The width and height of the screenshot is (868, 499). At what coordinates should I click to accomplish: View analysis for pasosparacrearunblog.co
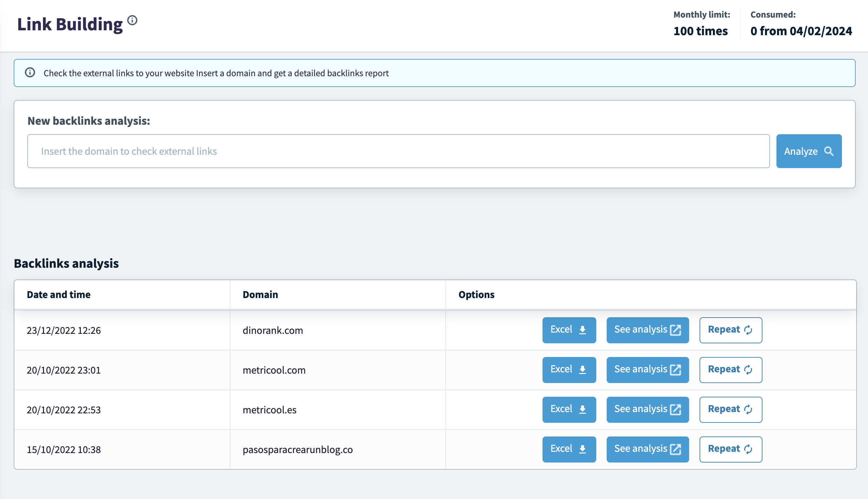pos(647,449)
